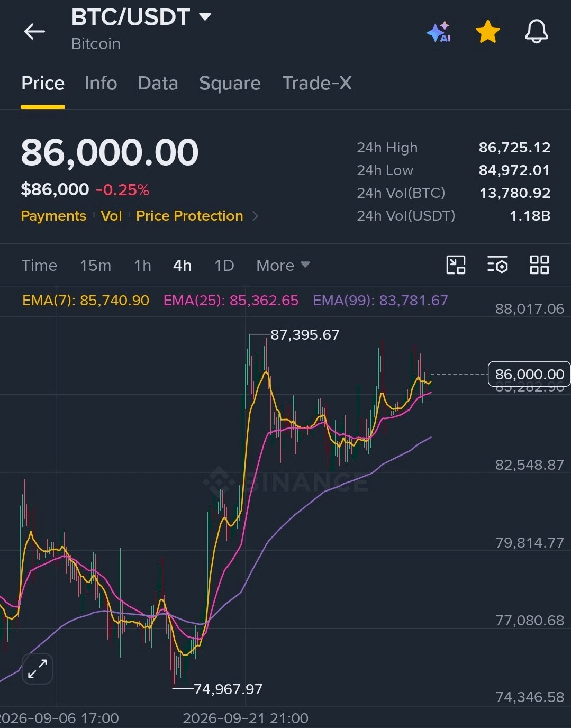Select the 4h chart interval

[182, 265]
